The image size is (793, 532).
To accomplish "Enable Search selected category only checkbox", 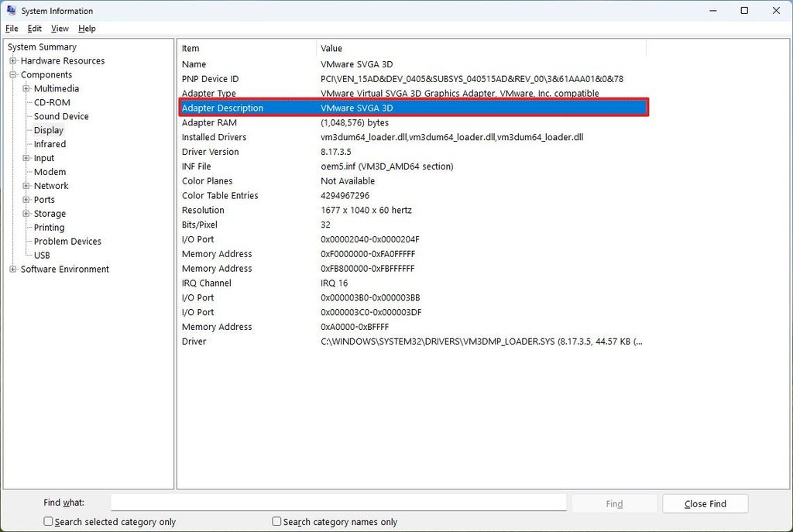I will (x=48, y=521).
